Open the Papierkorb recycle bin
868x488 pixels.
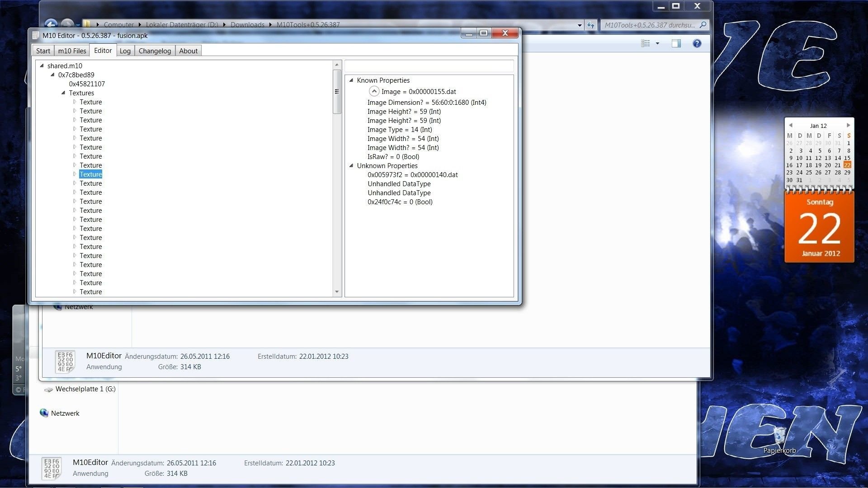tap(779, 441)
